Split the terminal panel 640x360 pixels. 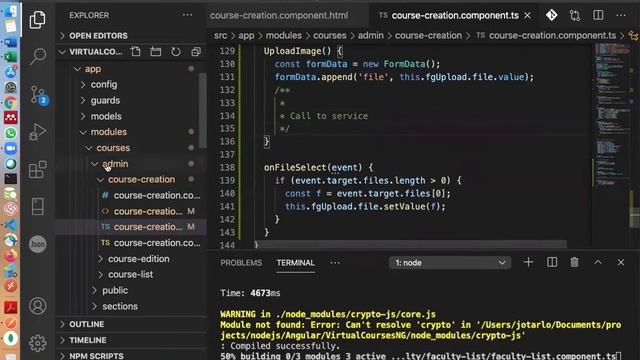552,262
